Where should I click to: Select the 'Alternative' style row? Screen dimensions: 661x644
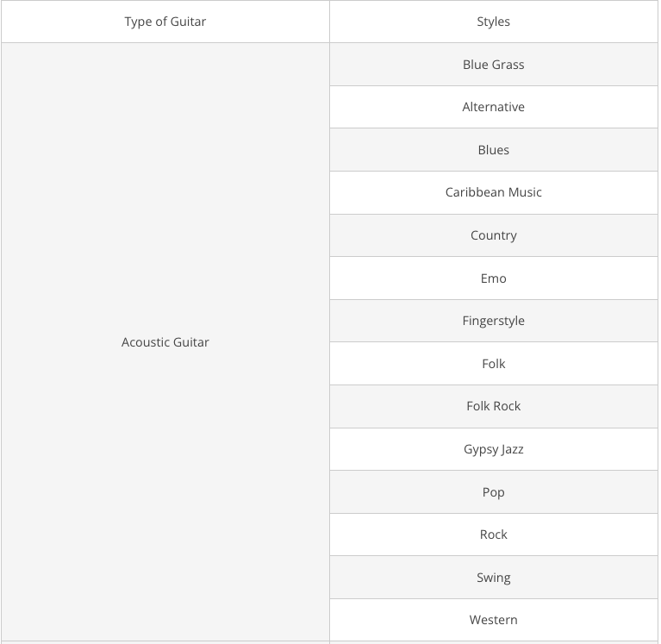point(493,107)
